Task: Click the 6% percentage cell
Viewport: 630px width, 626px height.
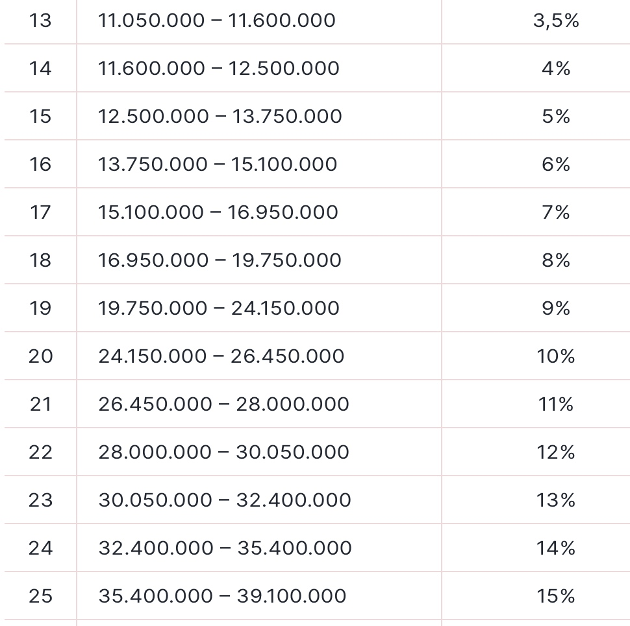Action: tap(556, 164)
